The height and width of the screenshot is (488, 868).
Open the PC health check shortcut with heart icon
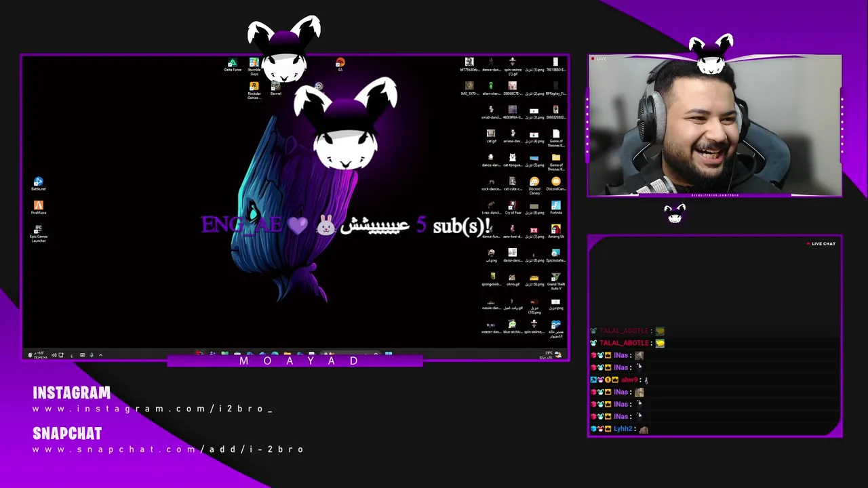point(556,329)
